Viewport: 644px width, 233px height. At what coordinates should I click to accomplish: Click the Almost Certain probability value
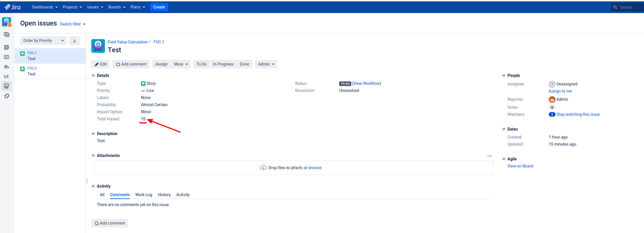point(154,105)
